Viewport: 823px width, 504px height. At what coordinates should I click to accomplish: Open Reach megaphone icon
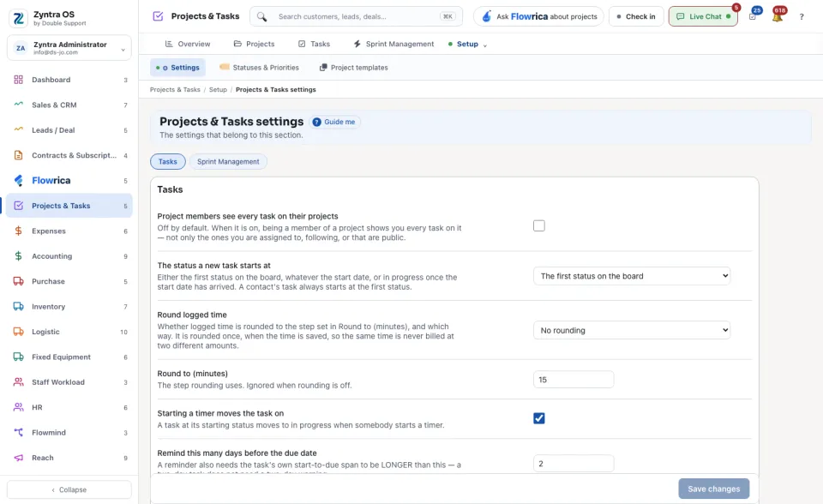pyautogui.click(x=18, y=457)
